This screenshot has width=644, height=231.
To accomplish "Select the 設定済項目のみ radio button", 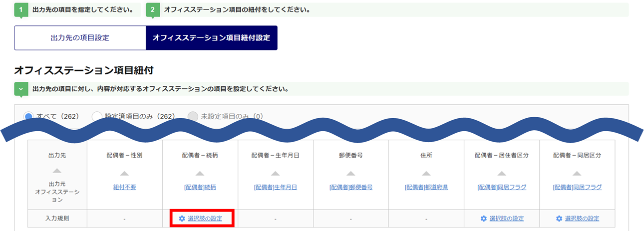I will click(97, 116).
